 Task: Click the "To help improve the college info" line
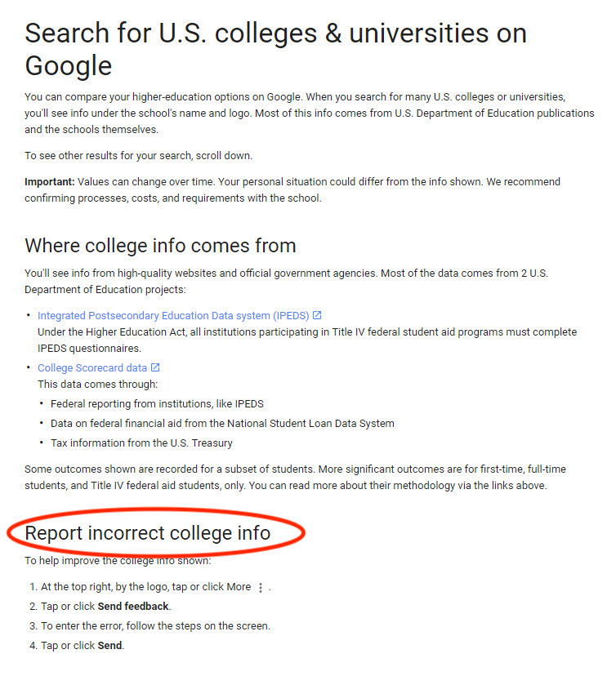[118, 561]
